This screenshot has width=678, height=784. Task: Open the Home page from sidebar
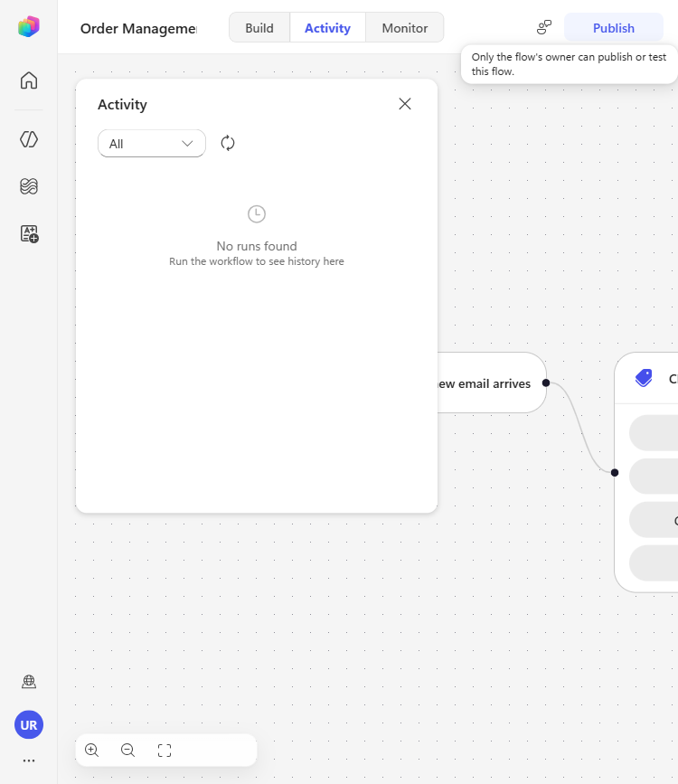tap(29, 80)
